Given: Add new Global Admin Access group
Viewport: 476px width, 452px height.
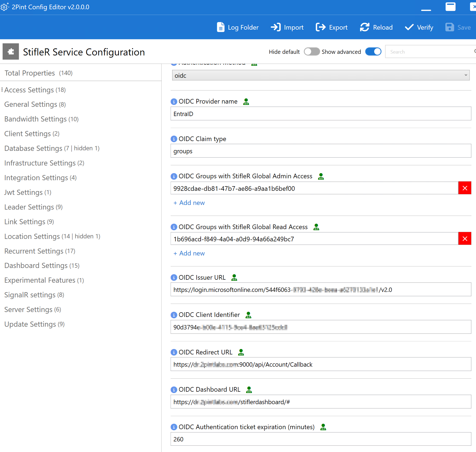Looking at the screenshot, I should point(189,203).
